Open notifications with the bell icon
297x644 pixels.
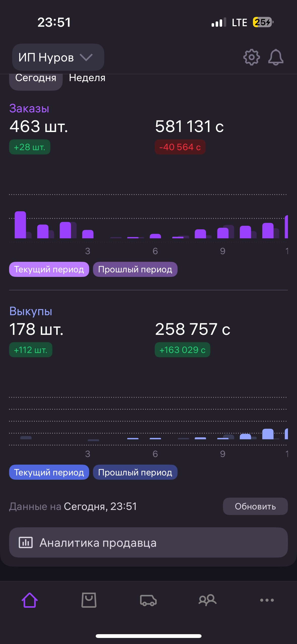point(276,57)
